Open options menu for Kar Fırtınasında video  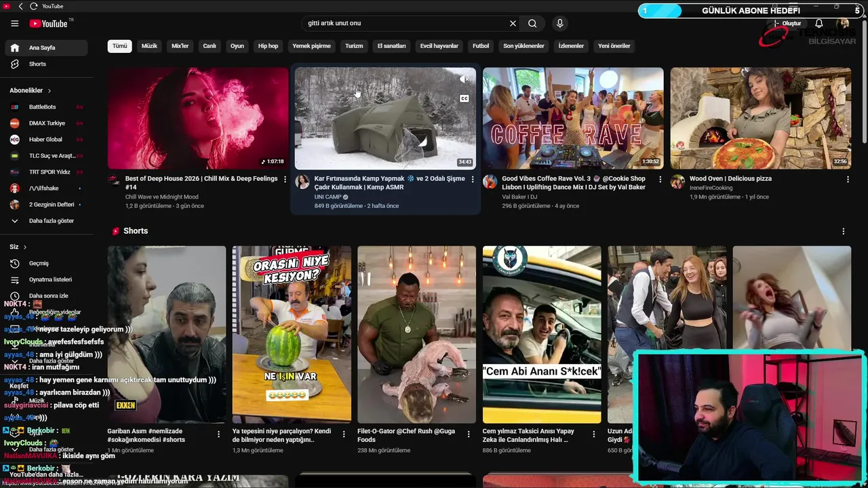click(x=473, y=180)
